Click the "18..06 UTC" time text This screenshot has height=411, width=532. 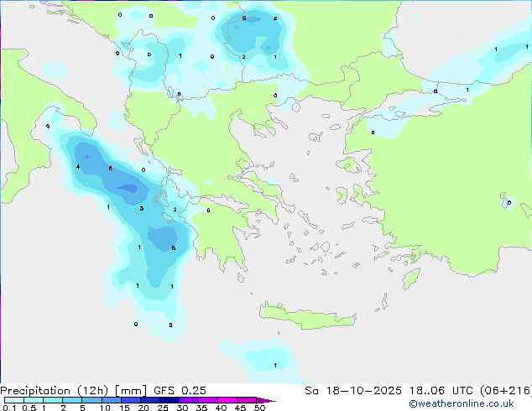click(x=441, y=391)
